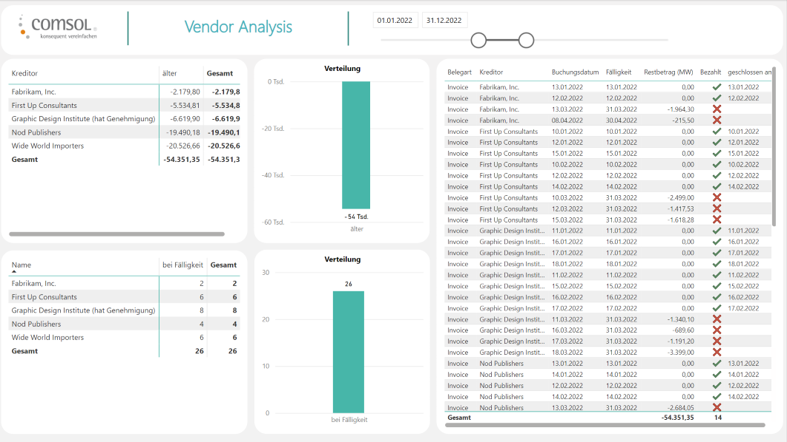Viewport: 787px width, 442px height.
Task: Select Wide World Importers row with -20.526,66
Action: point(124,146)
